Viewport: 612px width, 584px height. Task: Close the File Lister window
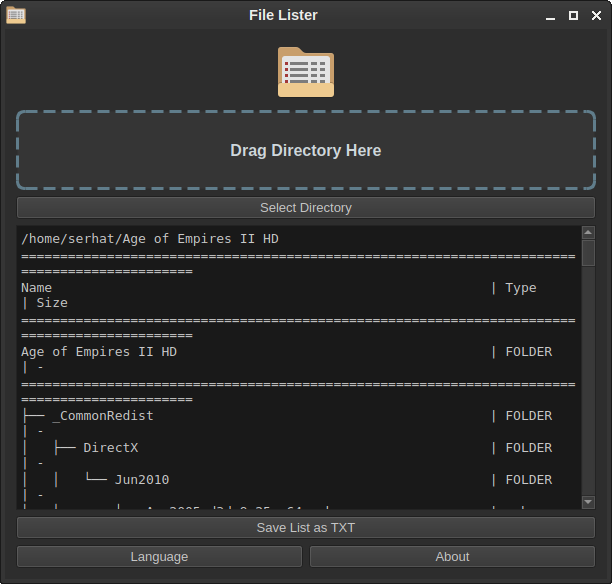point(595,16)
